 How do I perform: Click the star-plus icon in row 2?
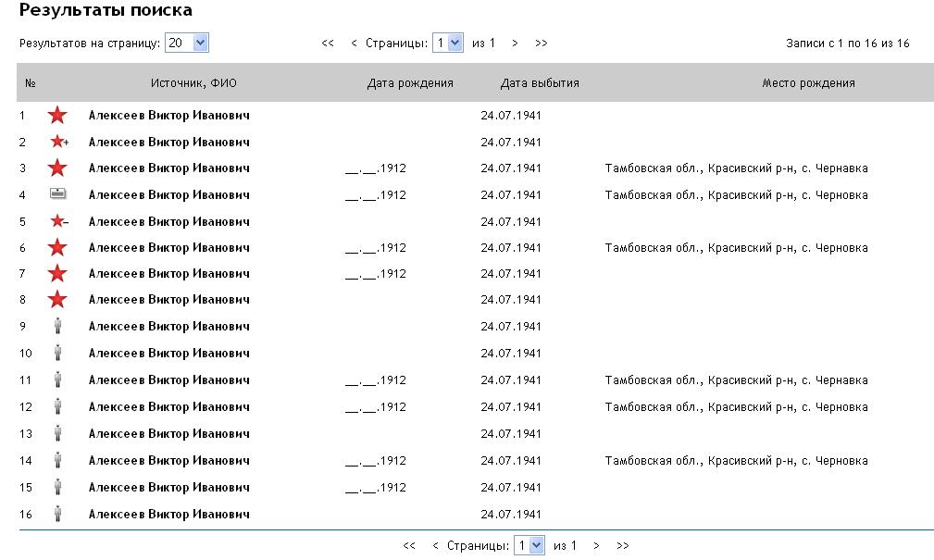click(x=59, y=143)
